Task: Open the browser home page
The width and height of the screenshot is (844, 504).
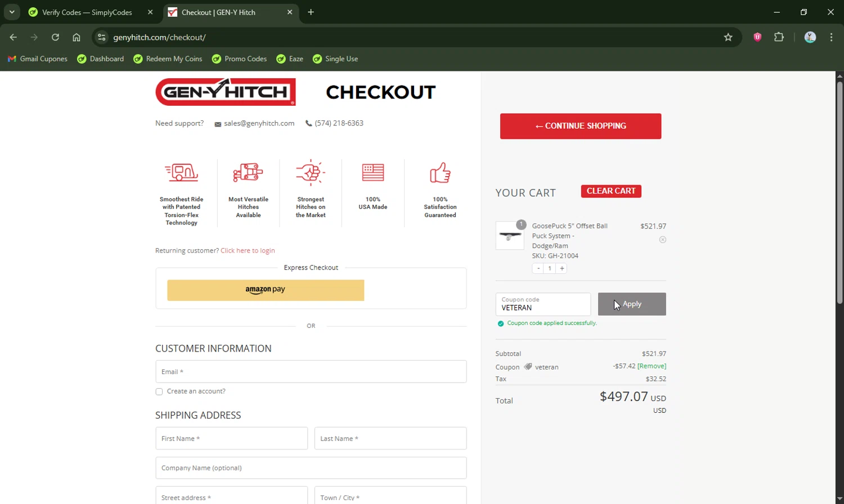Action: coord(77,37)
